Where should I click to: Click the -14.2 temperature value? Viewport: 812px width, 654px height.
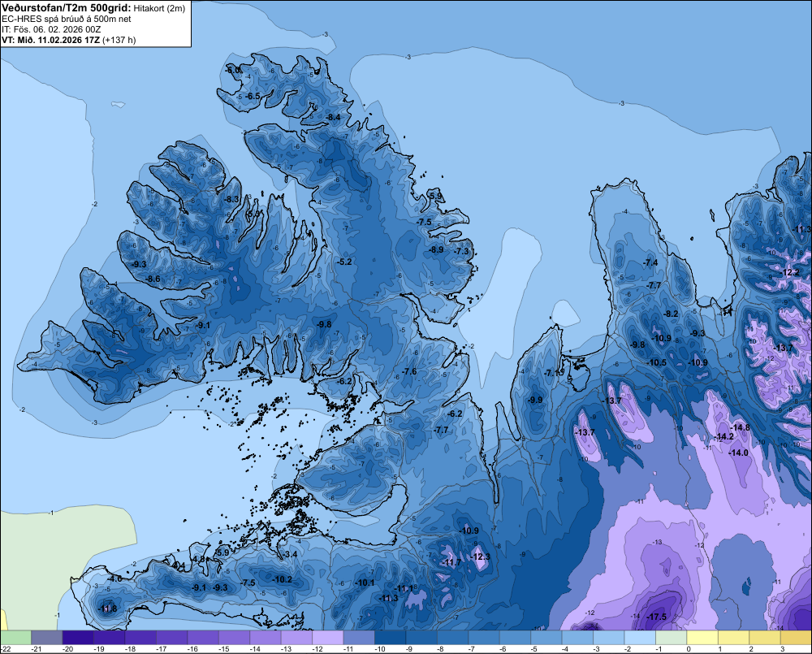[x=724, y=437]
